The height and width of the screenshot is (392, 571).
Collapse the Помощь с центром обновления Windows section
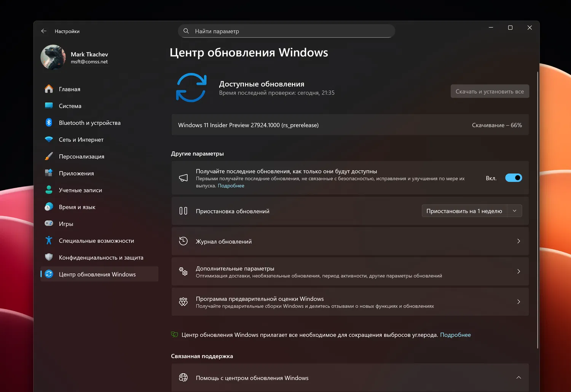click(518, 377)
